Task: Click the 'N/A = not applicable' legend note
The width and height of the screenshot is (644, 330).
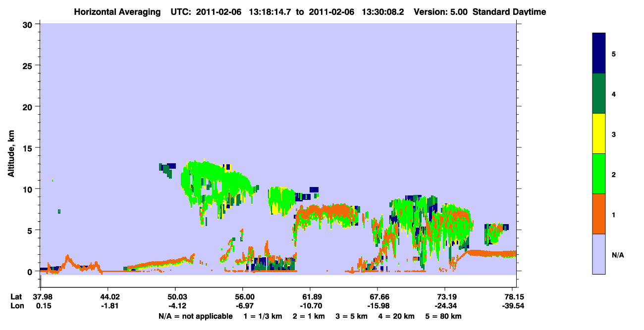Action: [195, 316]
